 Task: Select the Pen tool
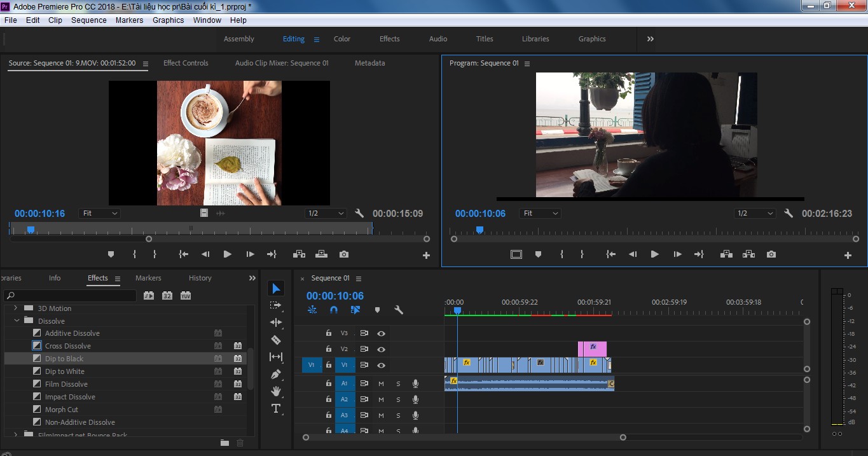click(276, 374)
